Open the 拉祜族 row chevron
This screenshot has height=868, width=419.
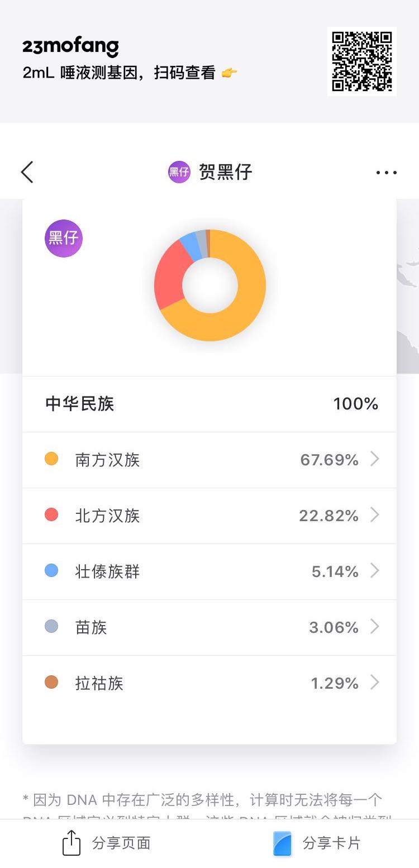pos(375,683)
